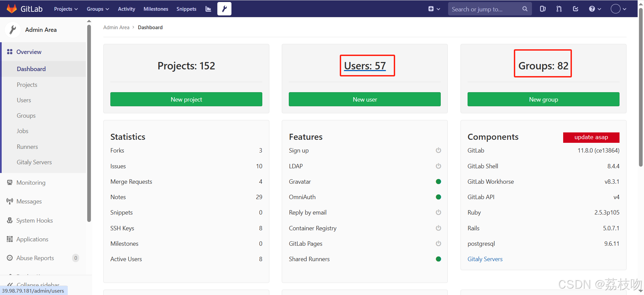Click the Admin Area wrench avatar in sidebar
The image size is (644, 295).
(x=13, y=30)
